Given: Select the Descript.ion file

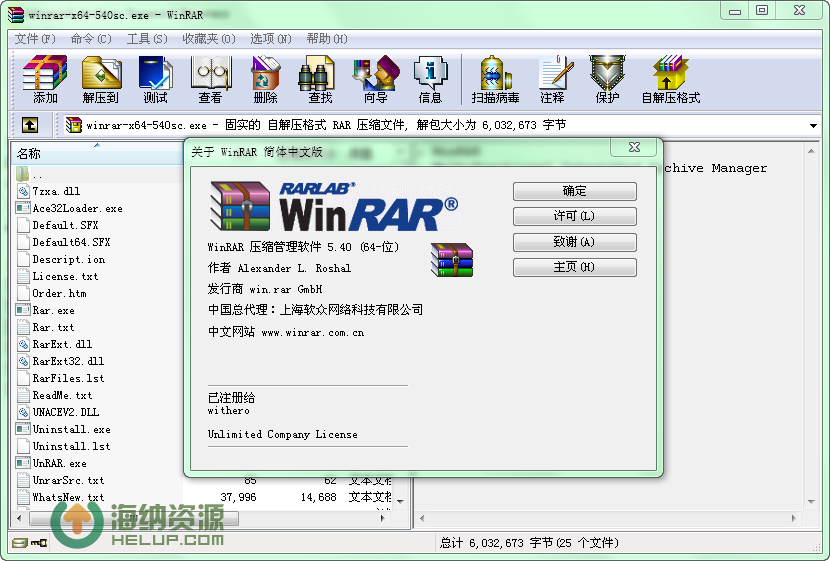Looking at the screenshot, I should tap(69, 259).
